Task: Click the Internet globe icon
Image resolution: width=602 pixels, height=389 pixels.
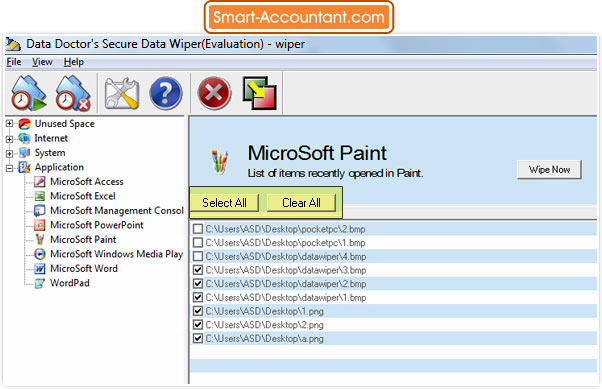Action: (x=25, y=138)
